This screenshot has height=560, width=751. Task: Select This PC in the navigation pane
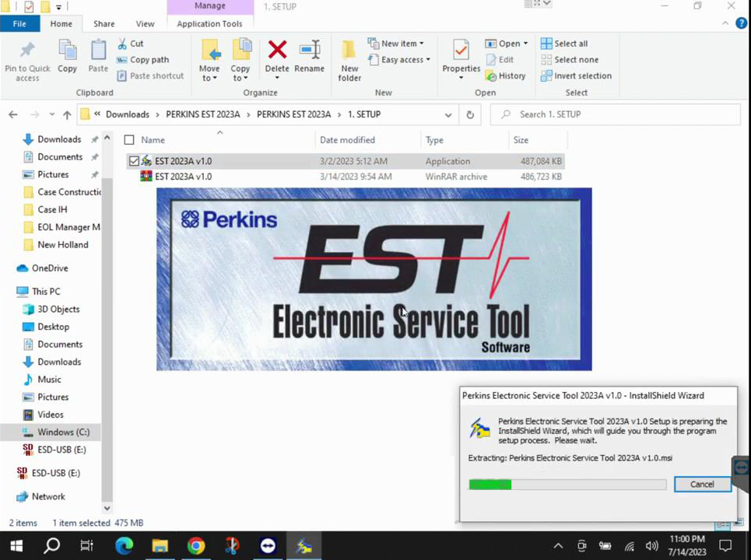pyautogui.click(x=46, y=292)
